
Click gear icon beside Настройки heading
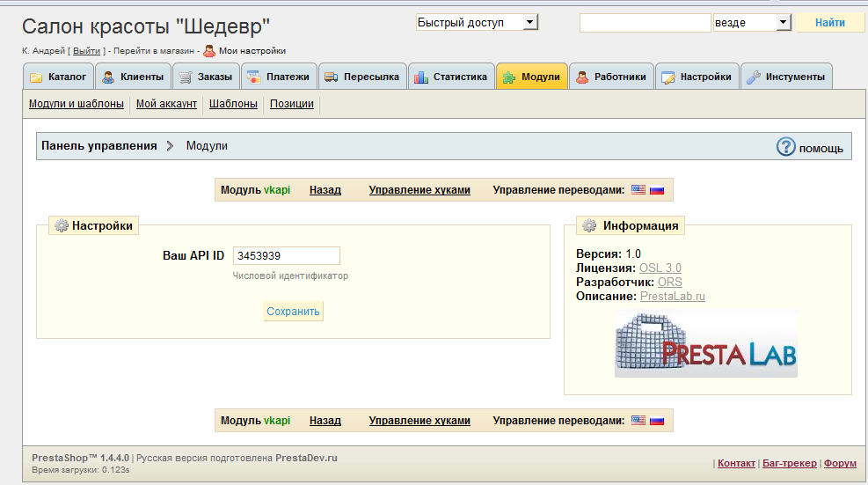[62, 225]
